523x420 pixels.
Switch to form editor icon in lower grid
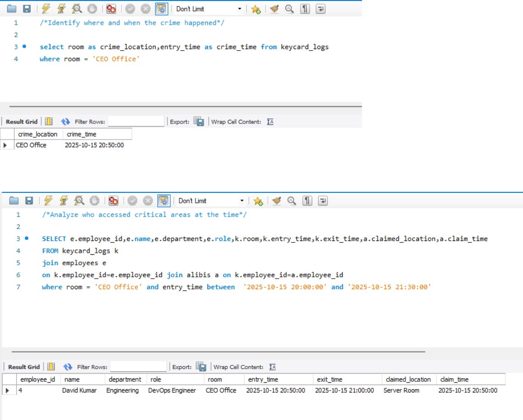[x=51, y=367]
